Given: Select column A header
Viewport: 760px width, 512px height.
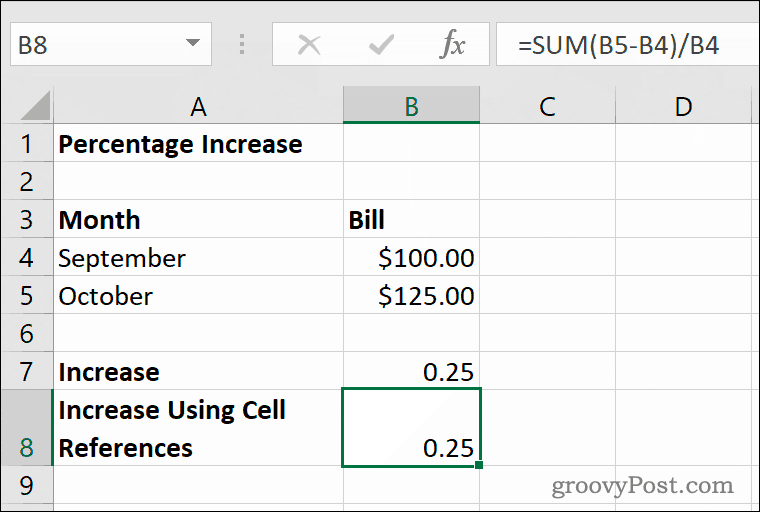Looking at the screenshot, I should click(198, 105).
